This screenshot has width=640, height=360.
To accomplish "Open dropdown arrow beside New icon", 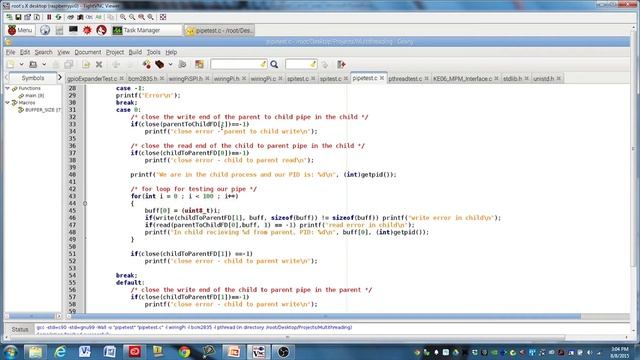I will coord(21,64).
